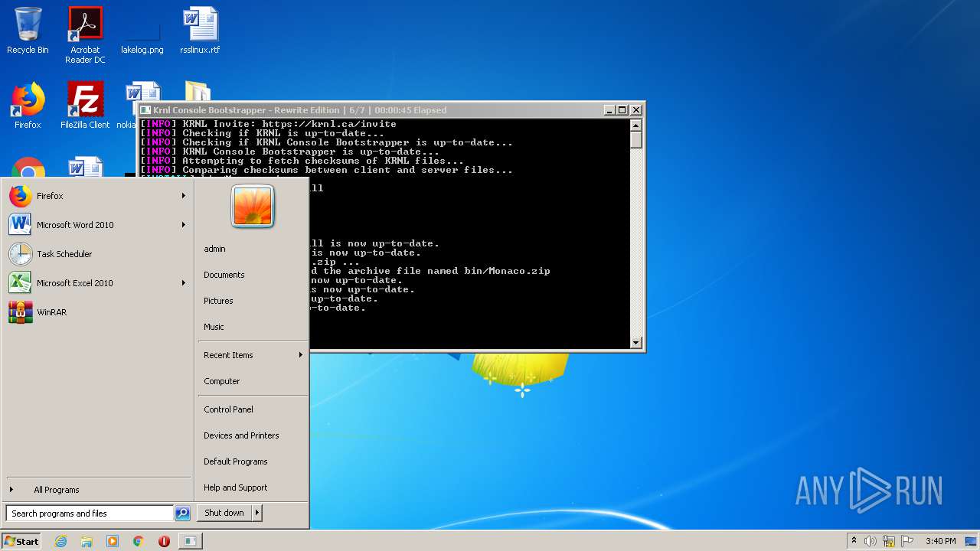The width and height of the screenshot is (980, 551).
Task: Select Krnl console taskbar button
Action: 190,541
